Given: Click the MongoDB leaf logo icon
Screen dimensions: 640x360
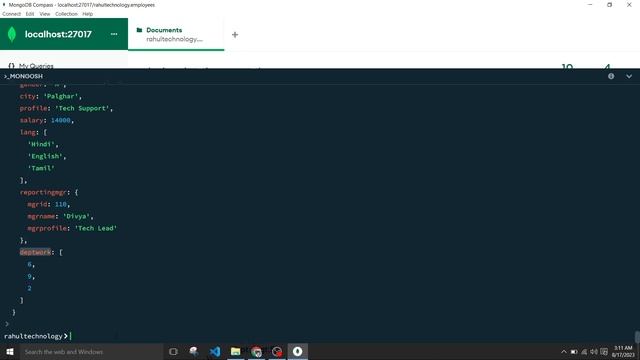Looking at the screenshot, I should pyautogui.click(x=12, y=34).
